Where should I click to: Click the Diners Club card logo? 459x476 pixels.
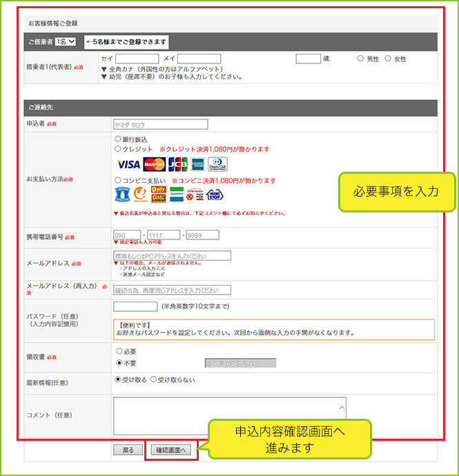pos(217,165)
